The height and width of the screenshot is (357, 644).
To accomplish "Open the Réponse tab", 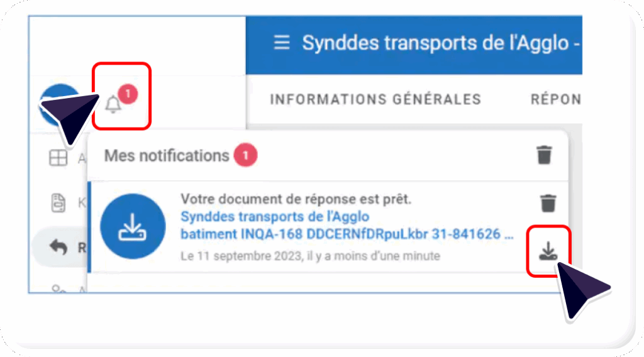I will [555, 99].
